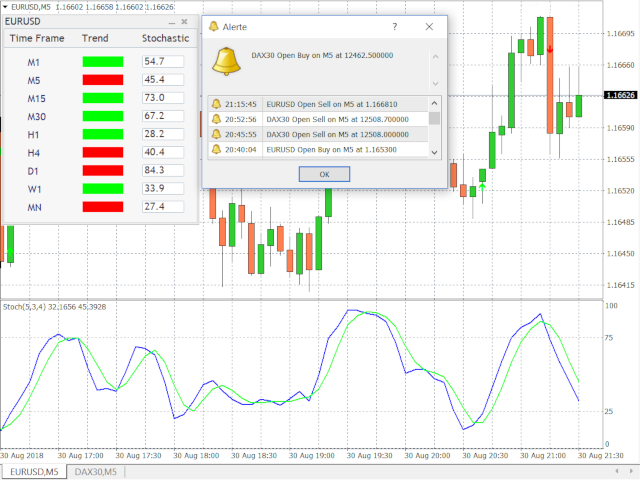The image size is (640, 480).
Task: Switch to the DAX30,M5 chart tab
Action: 96,472
